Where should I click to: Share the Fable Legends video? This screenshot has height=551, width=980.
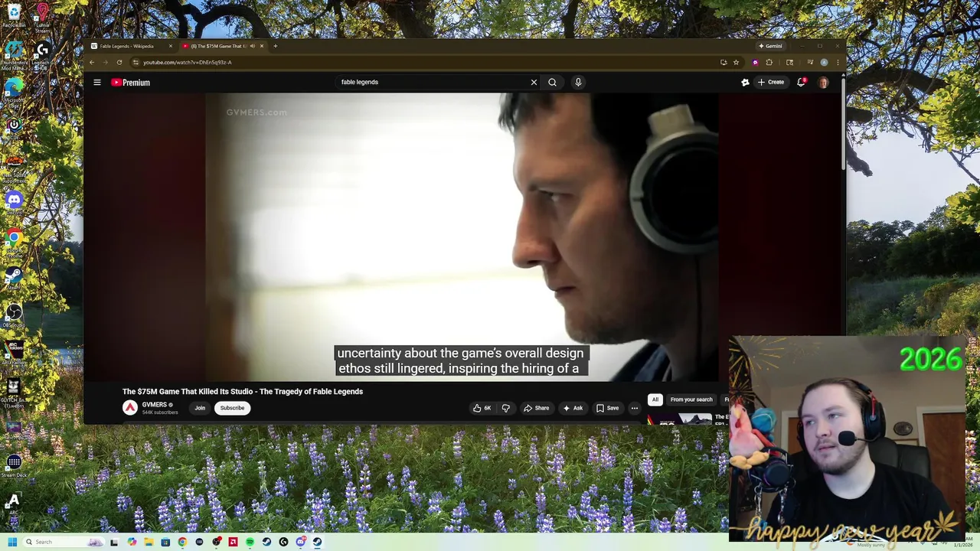point(536,408)
